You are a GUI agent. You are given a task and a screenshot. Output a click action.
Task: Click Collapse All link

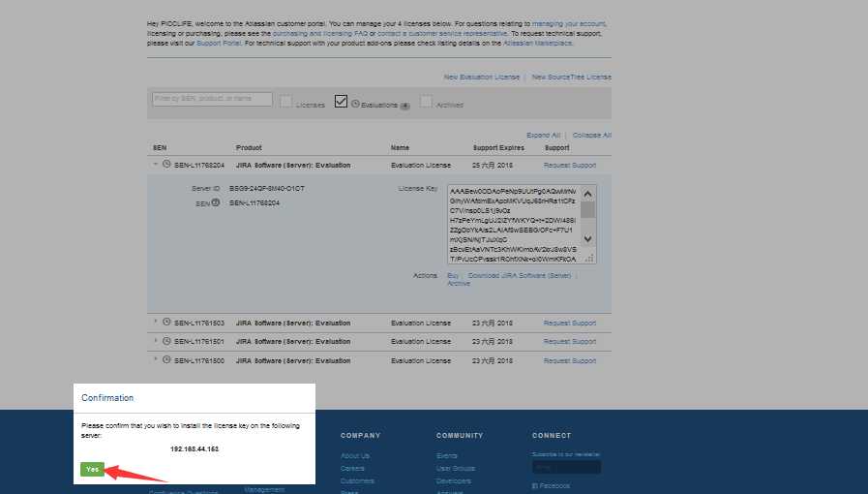pyautogui.click(x=592, y=136)
